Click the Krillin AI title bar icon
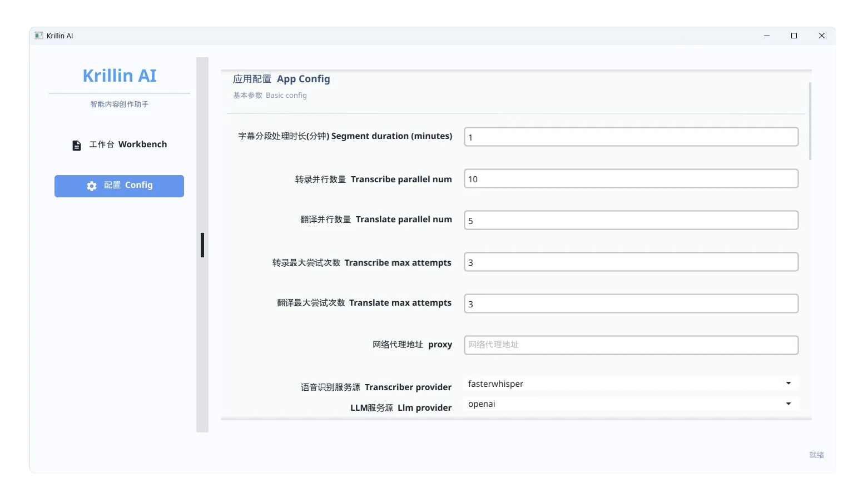The height and width of the screenshot is (498, 868). (x=38, y=36)
